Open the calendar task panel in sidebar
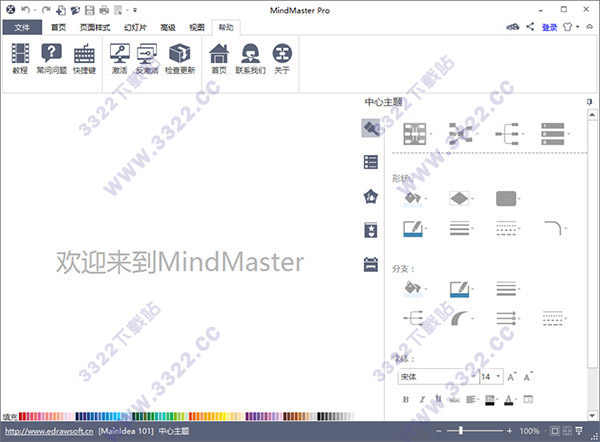This screenshot has width=600, height=442. click(x=371, y=264)
